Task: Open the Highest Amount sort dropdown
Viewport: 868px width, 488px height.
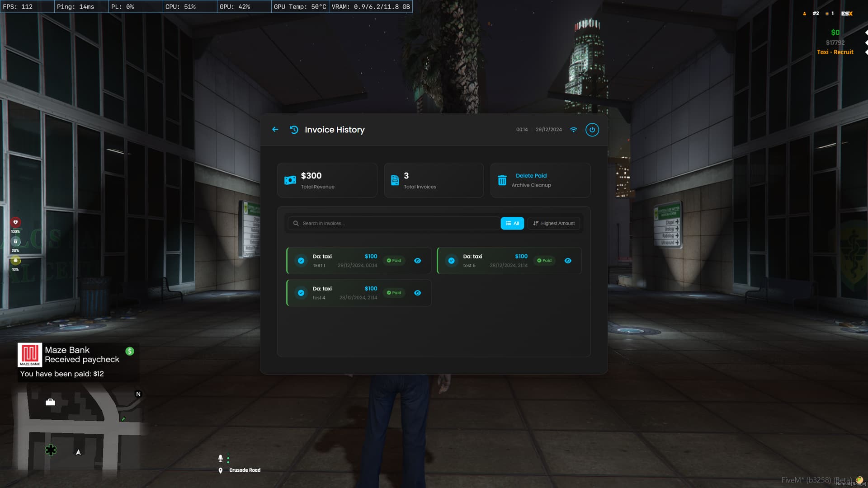Action: click(553, 223)
